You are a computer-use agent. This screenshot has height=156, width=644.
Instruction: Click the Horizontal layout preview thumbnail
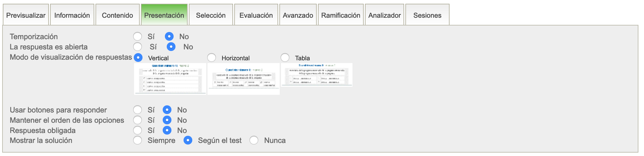[244, 79]
